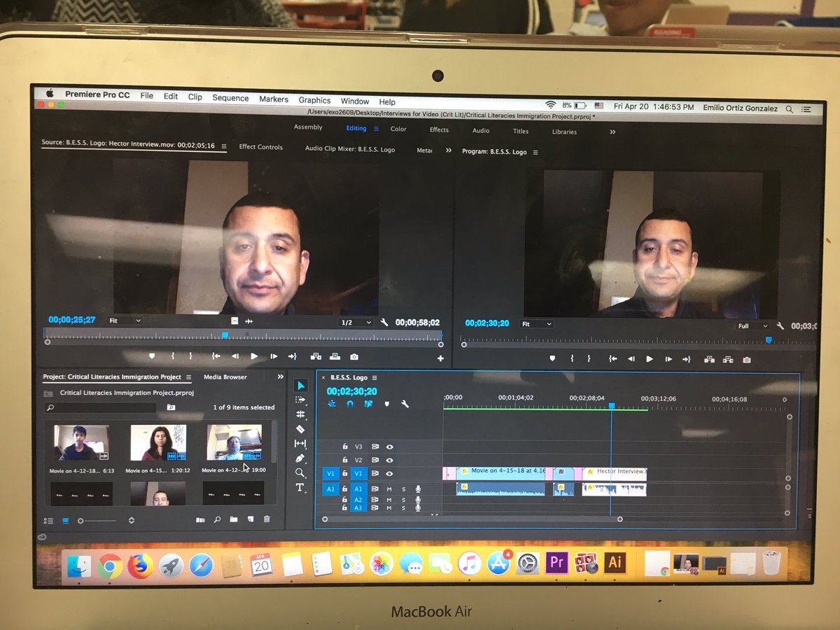
Task: Mute audio track A1
Action: 390,489
